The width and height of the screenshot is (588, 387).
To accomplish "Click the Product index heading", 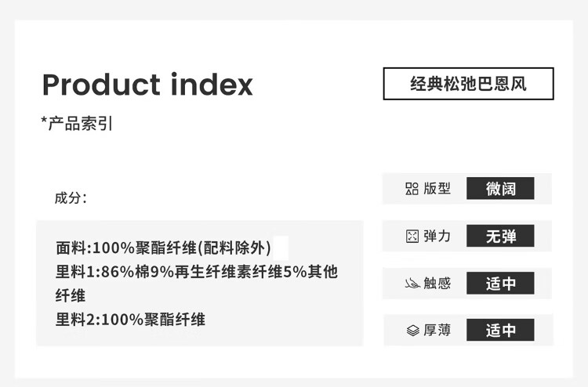I will tap(147, 85).
